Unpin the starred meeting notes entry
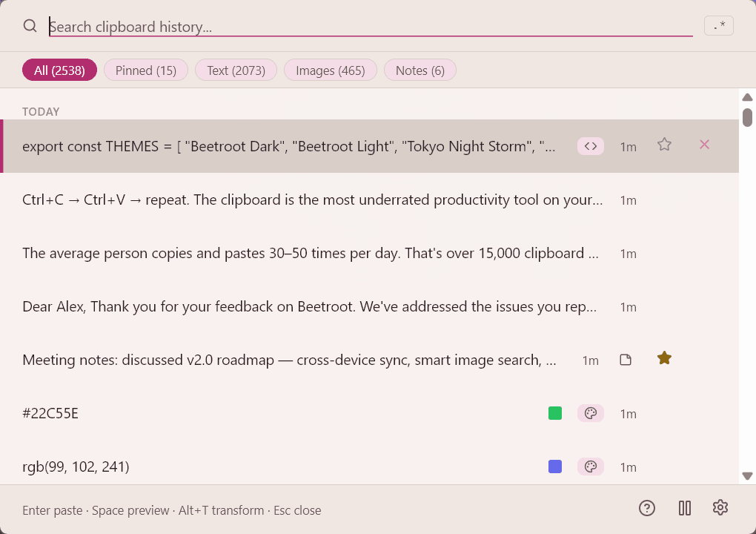This screenshot has height=534, width=756. click(664, 357)
